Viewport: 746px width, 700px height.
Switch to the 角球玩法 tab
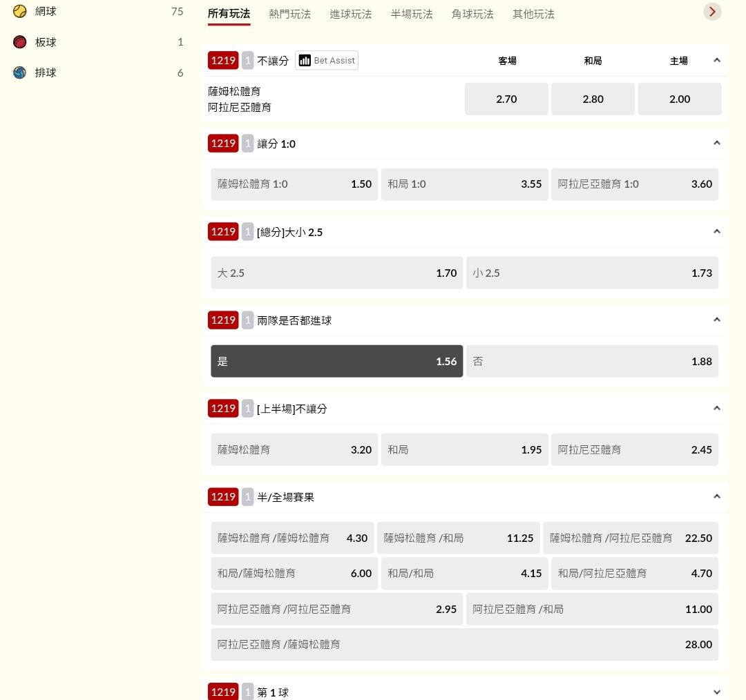point(472,14)
